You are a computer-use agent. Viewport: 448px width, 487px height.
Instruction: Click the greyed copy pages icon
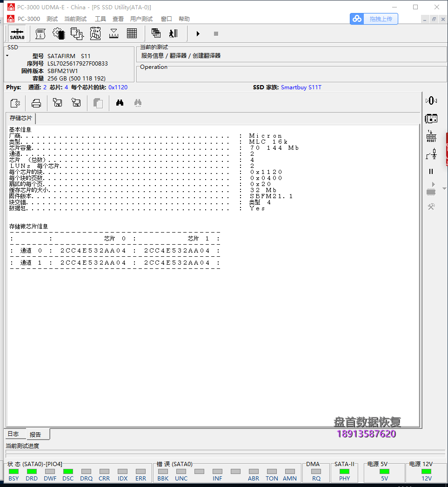point(98,103)
